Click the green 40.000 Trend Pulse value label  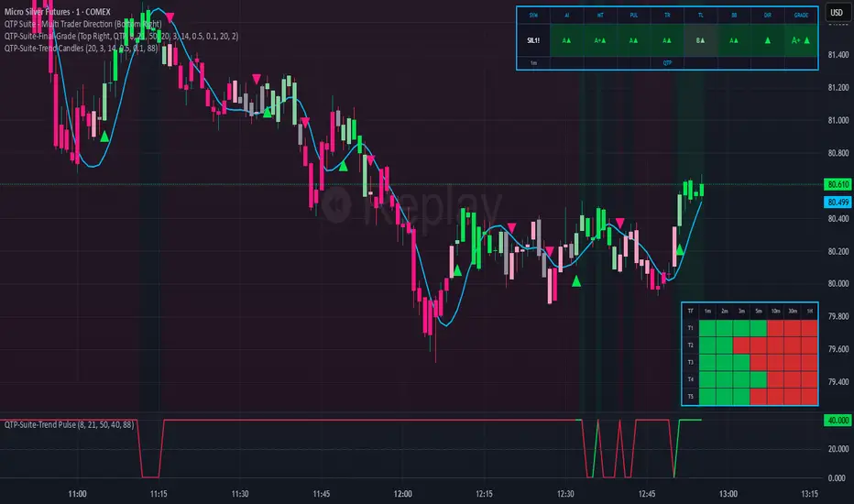[x=838, y=420]
